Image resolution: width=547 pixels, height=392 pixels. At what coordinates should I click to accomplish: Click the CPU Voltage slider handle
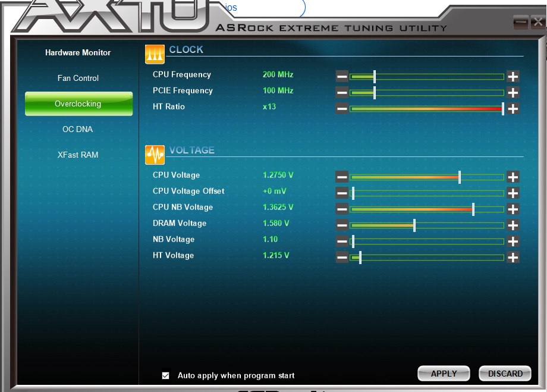[460, 177]
